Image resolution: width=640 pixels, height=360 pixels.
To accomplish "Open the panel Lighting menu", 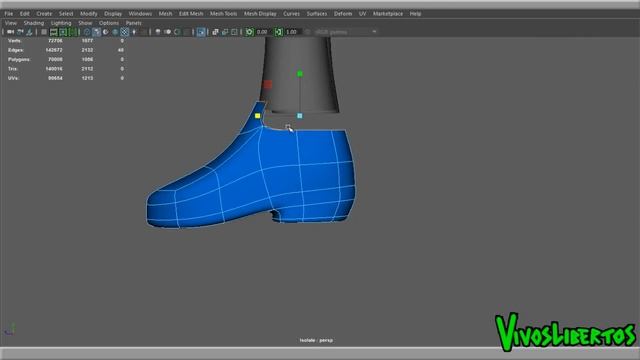I will 61,23.
